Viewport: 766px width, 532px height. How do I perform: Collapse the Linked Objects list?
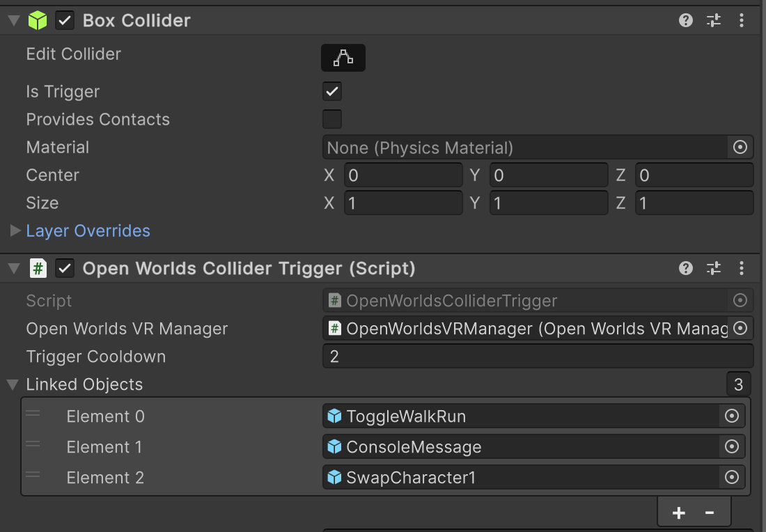13,384
